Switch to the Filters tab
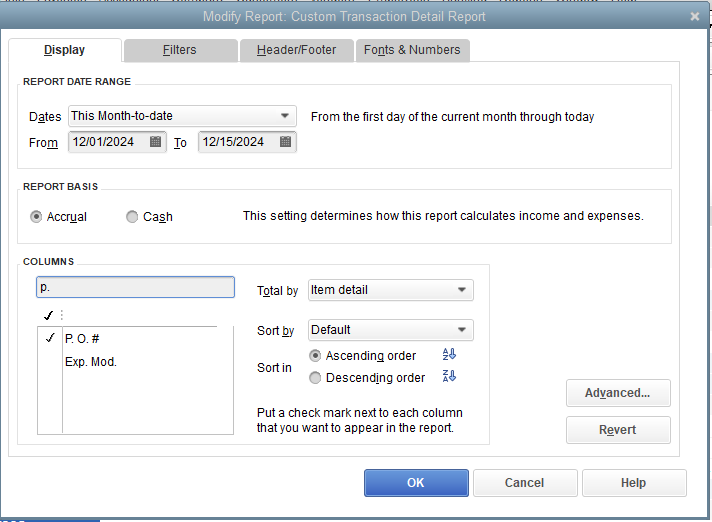Viewport: 712px width, 522px height. pyautogui.click(x=180, y=50)
